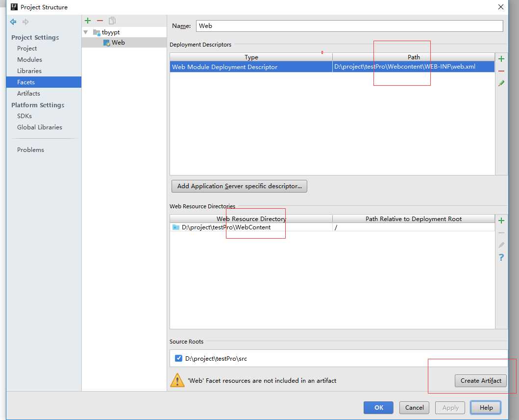The width and height of the screenshot is (519, 420).
Task: Add a web resource directory with plus icon
Action: [501, 221]
